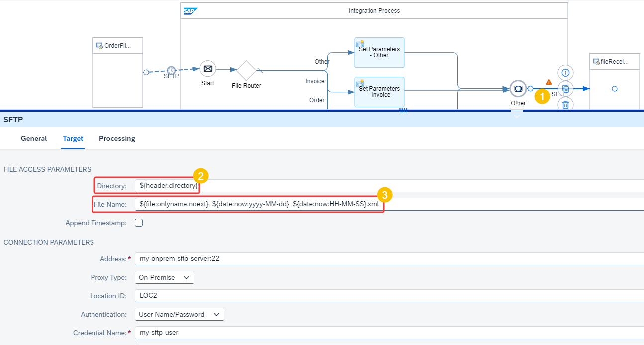This screenshot has width=644, height=345.
Task: Open the Proxy Type dropdown
Action: 164,277
